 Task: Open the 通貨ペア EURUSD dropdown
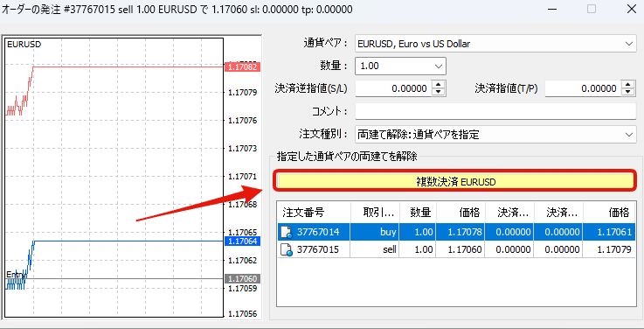[495, 44]
